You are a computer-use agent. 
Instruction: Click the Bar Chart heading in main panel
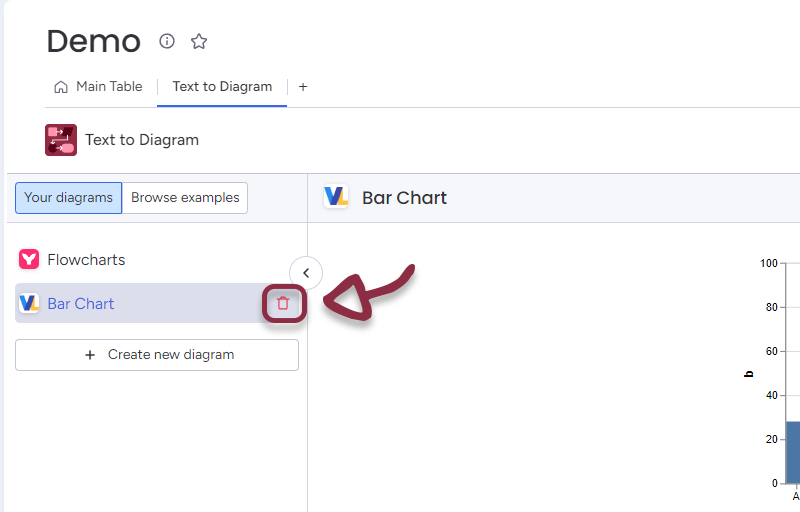point(404,198)
